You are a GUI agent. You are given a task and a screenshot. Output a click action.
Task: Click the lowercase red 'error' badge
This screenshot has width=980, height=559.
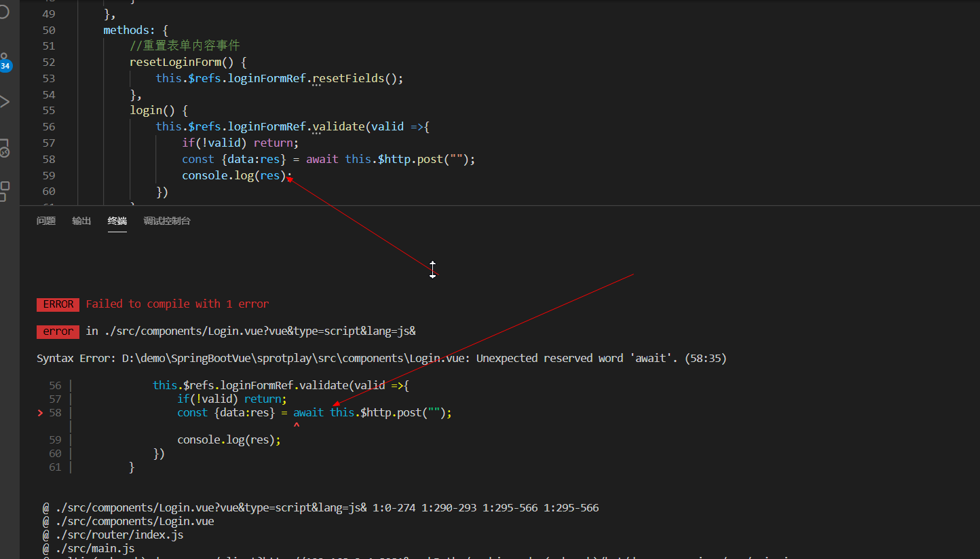point(58,331)
